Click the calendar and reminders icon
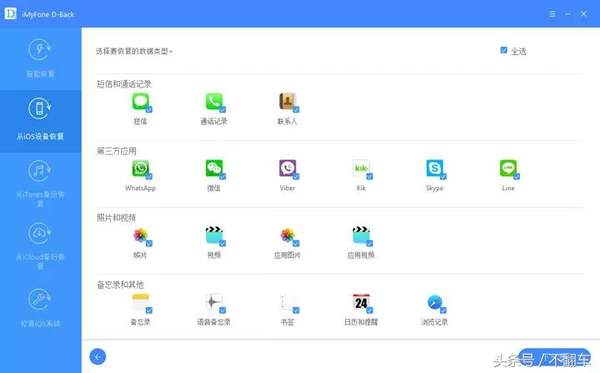600x373 pixels. tap(361, 302)
